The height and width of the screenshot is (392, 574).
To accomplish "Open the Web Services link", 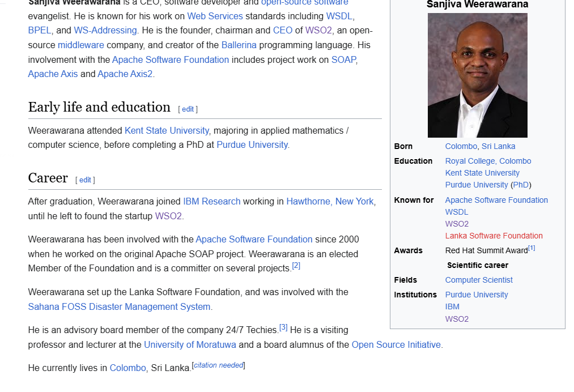I will click(215, 16).
